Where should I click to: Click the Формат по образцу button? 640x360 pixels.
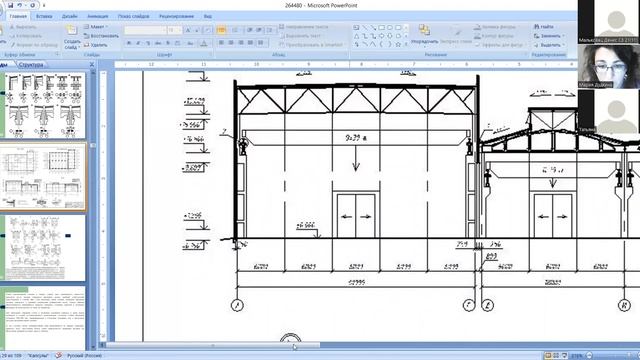click(x=34, y=45)
